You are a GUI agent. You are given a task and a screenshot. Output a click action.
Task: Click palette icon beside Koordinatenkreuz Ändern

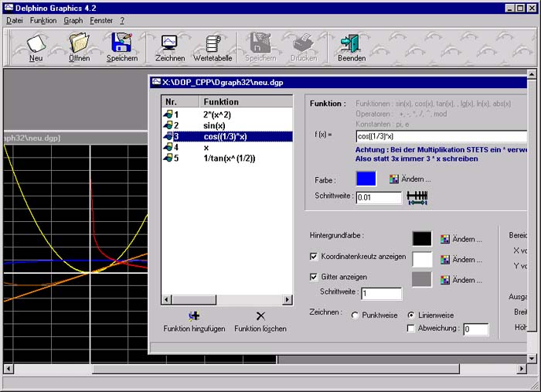pyautogui.click(x=445, y=259)
